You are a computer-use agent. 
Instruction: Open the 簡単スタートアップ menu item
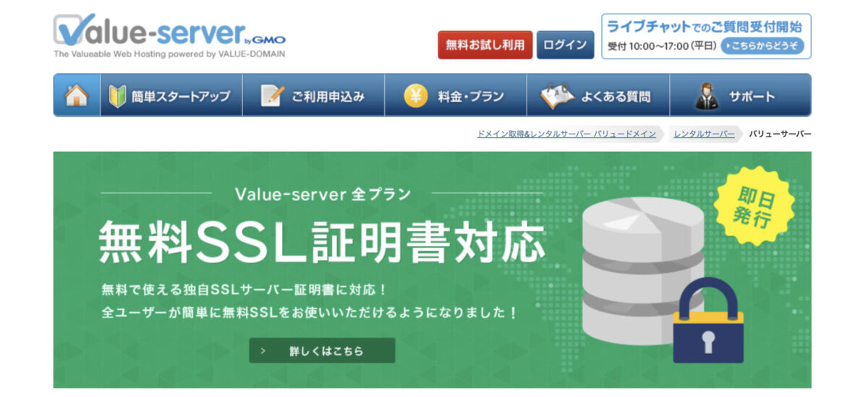[x=171, y=95]
